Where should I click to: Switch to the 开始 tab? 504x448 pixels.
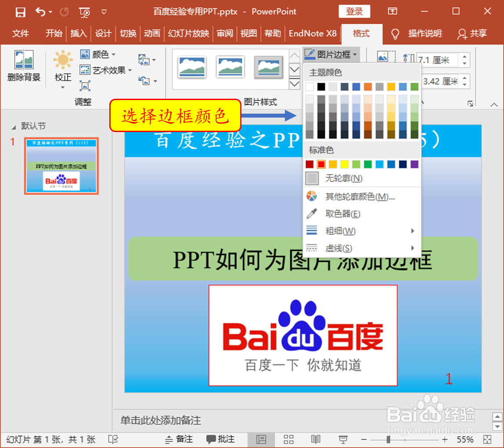[x=54, y=33]
